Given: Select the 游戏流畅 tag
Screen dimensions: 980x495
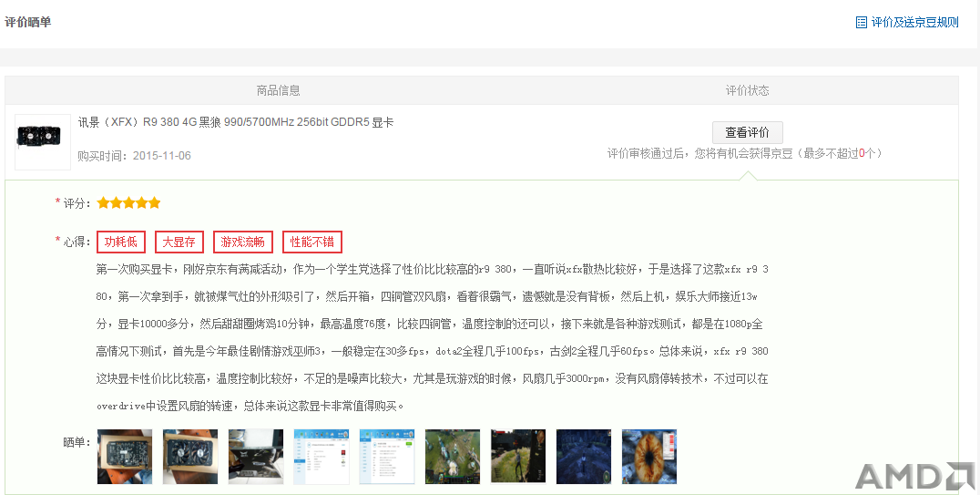Looking at the screenshot, I should click(242, 242).
